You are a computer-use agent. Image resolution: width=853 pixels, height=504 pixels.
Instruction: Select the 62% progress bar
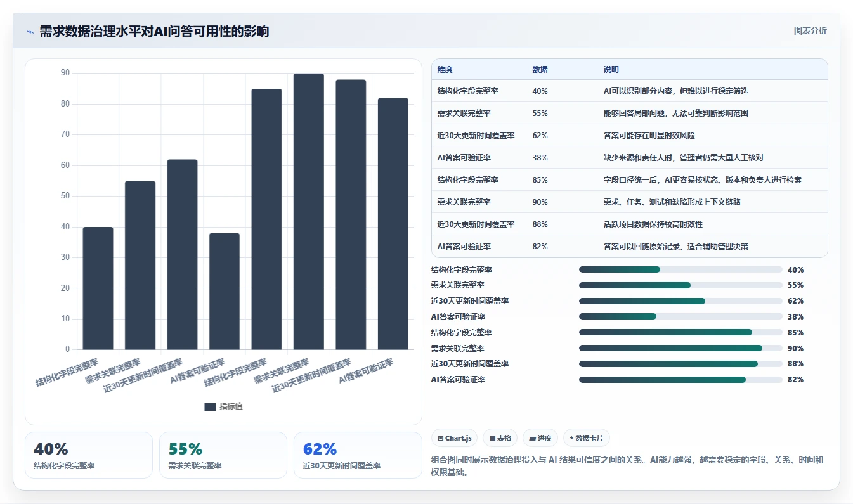[680, 301]
